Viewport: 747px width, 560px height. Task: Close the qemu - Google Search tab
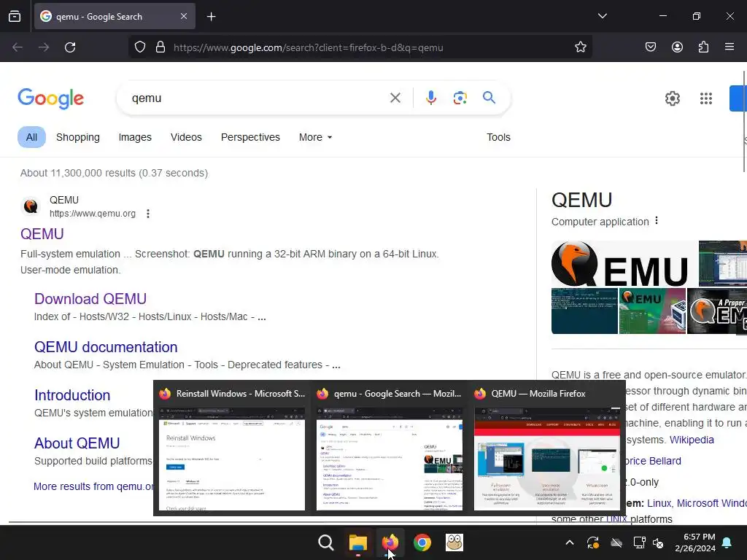[x=183, y=16]
